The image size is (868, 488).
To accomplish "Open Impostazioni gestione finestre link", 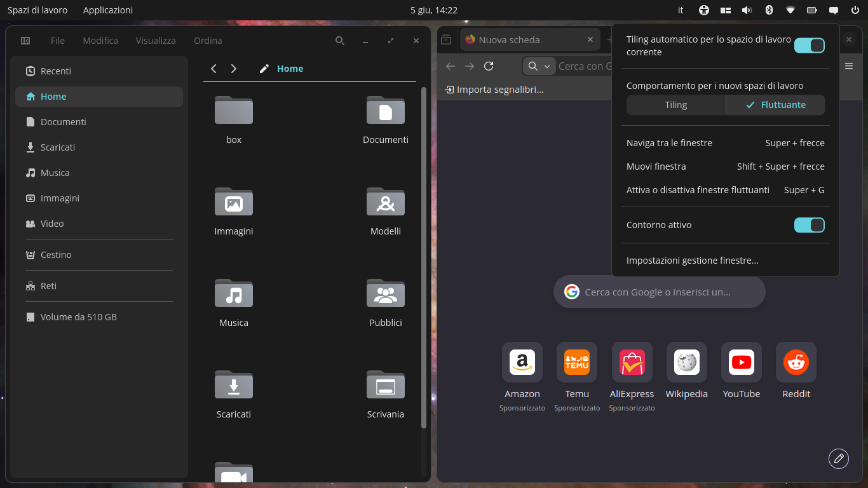I will click(x=693, y=261).
